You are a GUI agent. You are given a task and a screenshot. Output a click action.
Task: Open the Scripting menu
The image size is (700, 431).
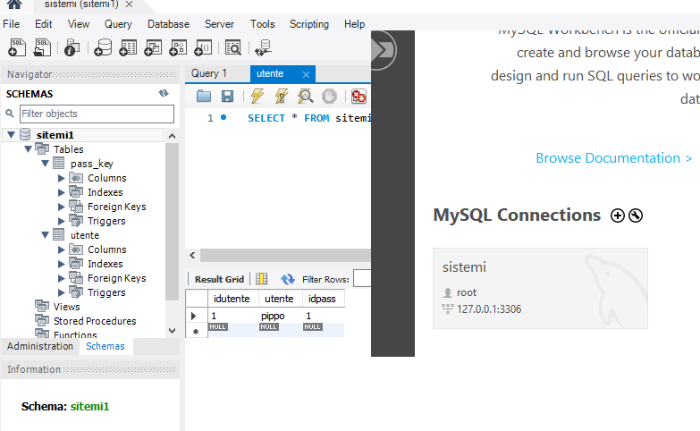point(309,24)
